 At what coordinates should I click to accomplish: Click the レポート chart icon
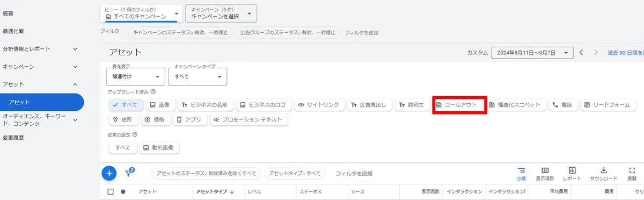pos(572,170)
